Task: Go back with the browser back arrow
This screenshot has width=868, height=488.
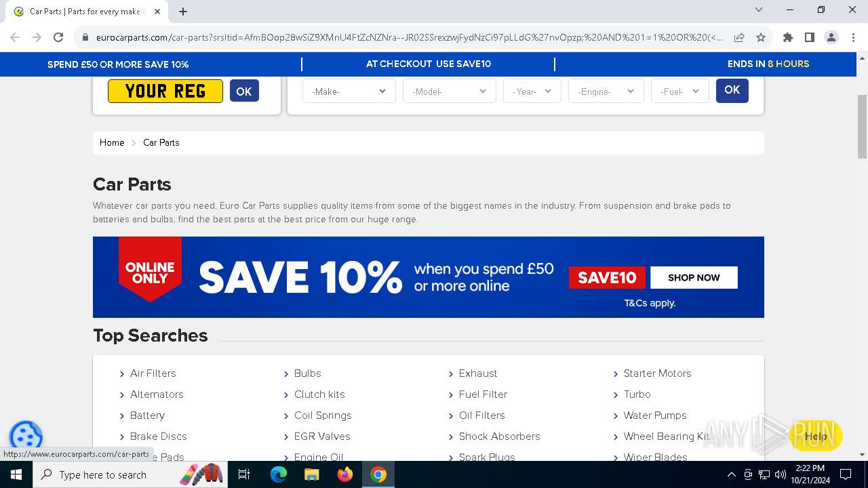Action: 15,37
